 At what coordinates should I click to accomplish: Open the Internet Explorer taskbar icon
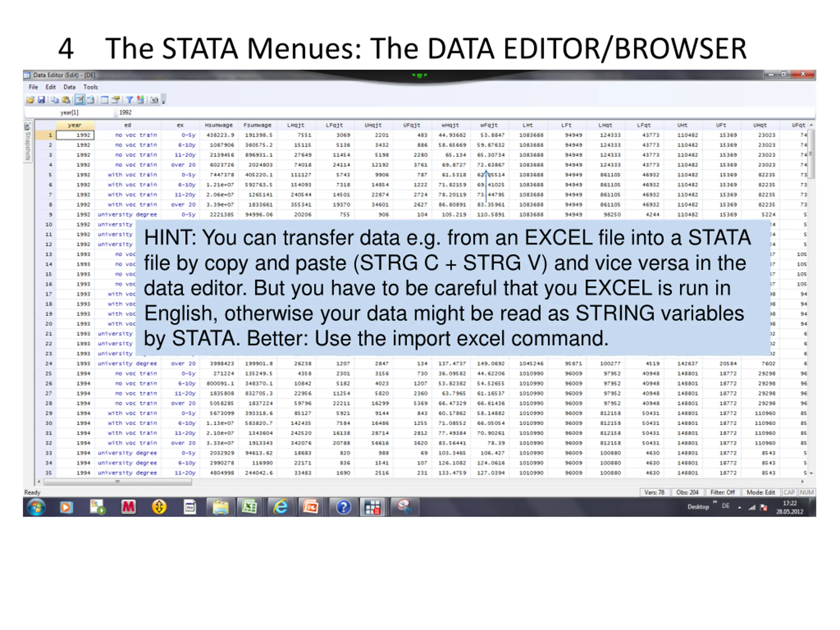pos(280,507)
